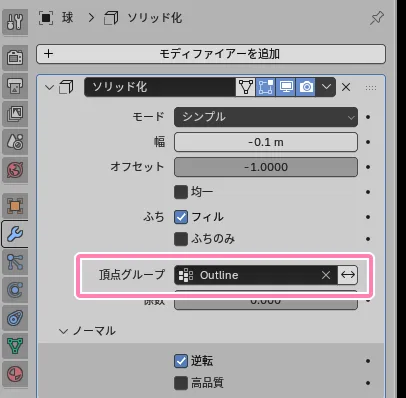This screenshot has width=406, height=398.
Task: Uncheck the 逆転 checkbox
Action: pos(181,361)
